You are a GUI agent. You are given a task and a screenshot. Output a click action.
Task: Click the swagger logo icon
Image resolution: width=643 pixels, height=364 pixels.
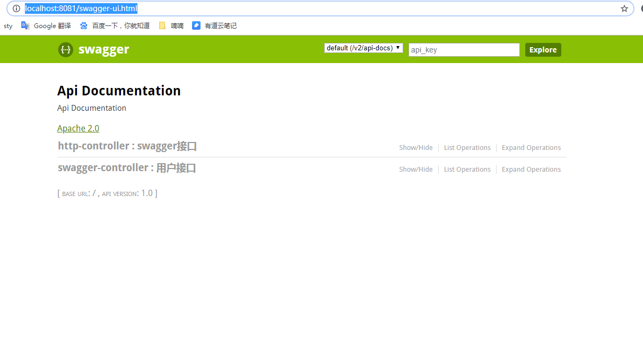(66, 50)
